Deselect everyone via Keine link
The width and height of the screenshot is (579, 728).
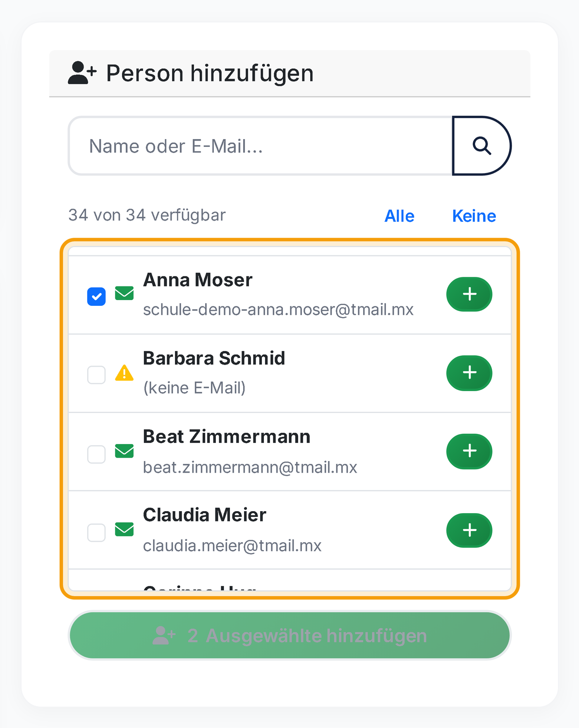474,216
